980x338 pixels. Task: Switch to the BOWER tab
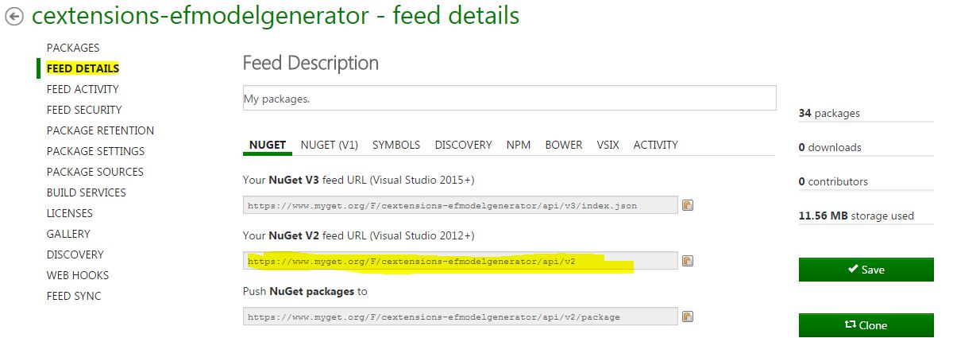point(564,145)
